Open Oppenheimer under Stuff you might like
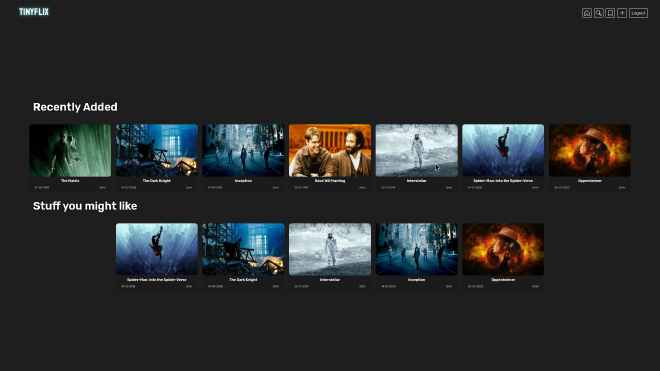The width and height of the screenshot is (660, 371). [503, 249]
